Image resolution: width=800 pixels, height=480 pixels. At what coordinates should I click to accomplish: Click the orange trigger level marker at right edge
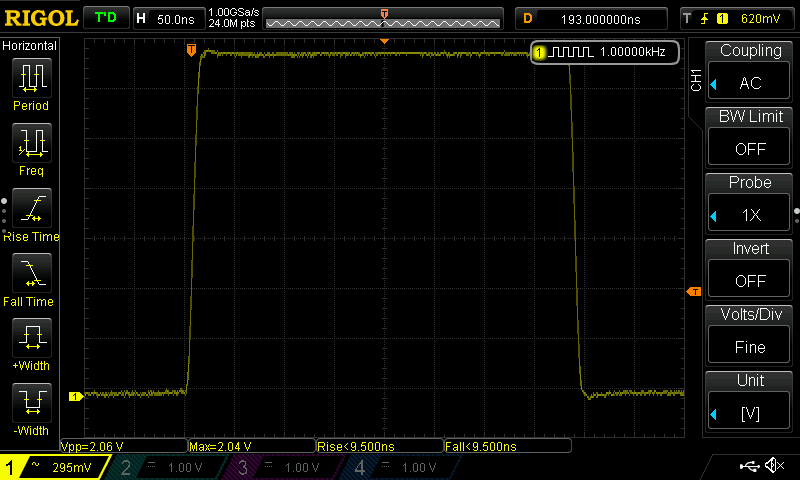(694, 291)
